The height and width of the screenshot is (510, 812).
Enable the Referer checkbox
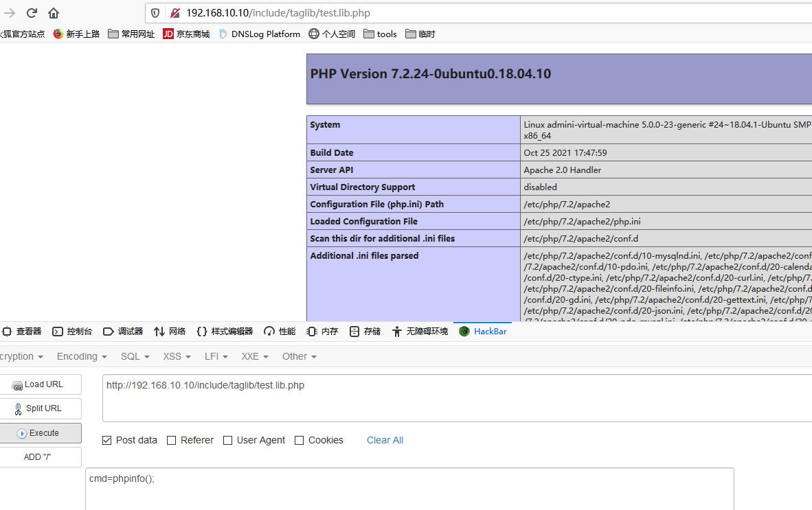point(172,440)
